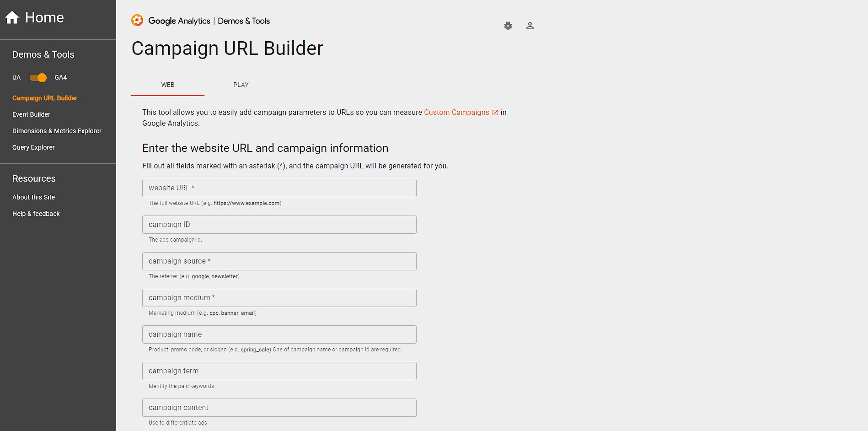This screenshot has width=868, height=431.
Task: Focus the campaign ID field
Action: click(x=279, y=225)
